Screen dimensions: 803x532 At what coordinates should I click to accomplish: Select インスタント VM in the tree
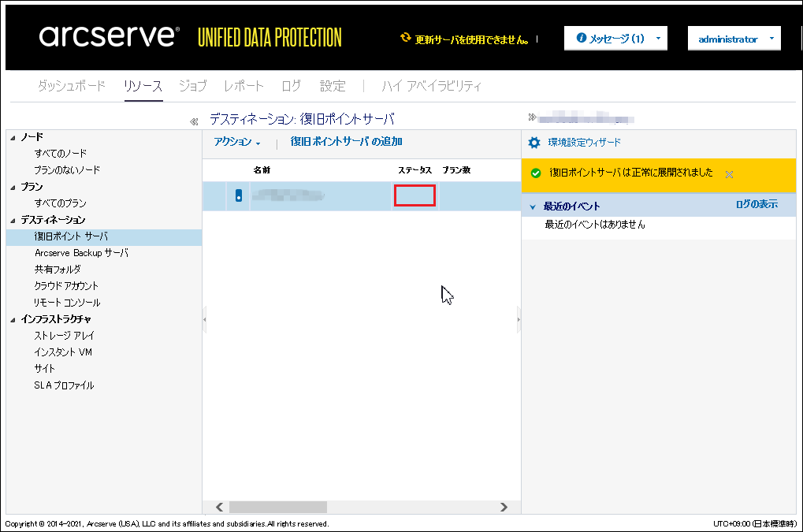[63, 352]
